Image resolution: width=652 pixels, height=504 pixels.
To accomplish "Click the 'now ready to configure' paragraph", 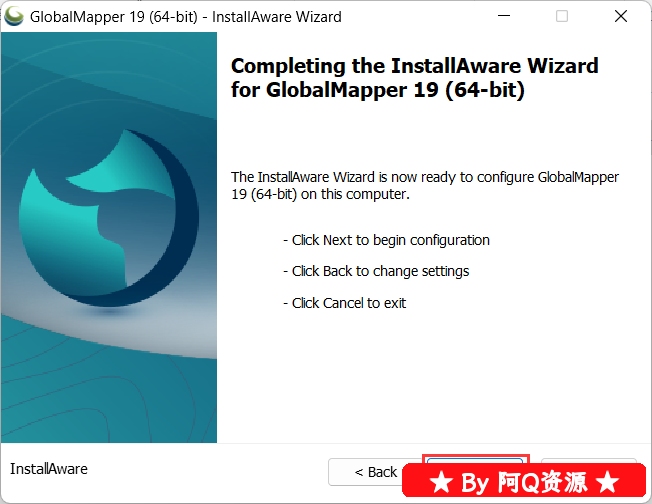I will pyautogui.click(x=425, y=185).
